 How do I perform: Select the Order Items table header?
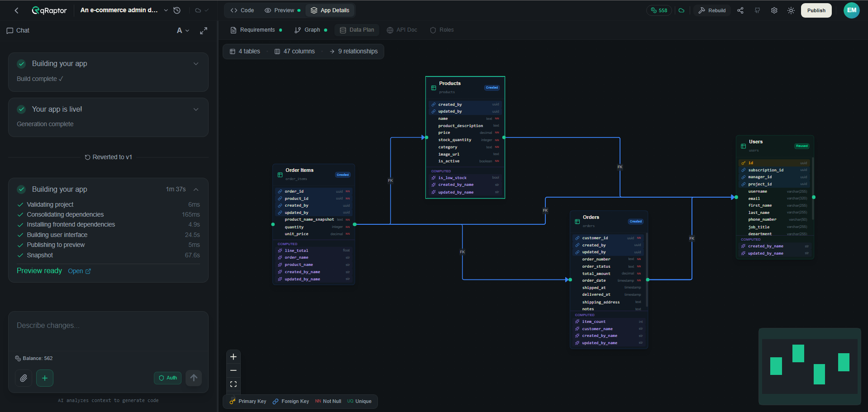pyautogui.click(x=314, y=174)
